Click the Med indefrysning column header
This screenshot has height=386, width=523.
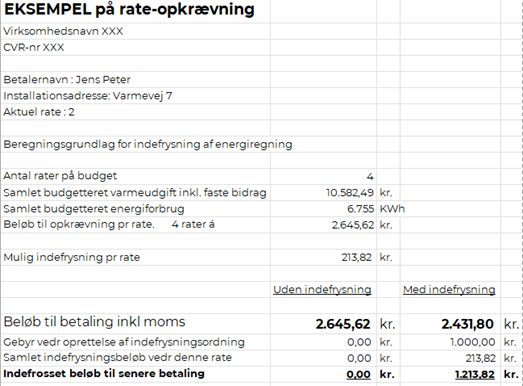(449, 290)
